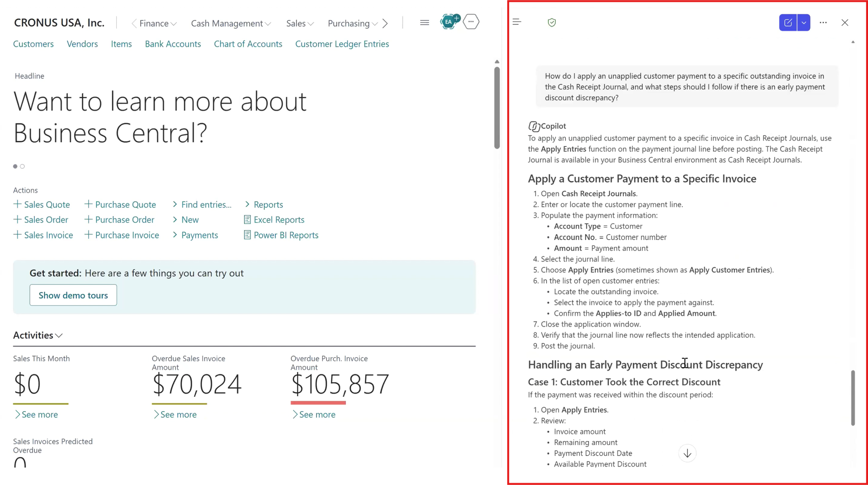Click the Copilot chat vertical scrollbar thumb
Screen dimensions: 868x485
[853, 398]
